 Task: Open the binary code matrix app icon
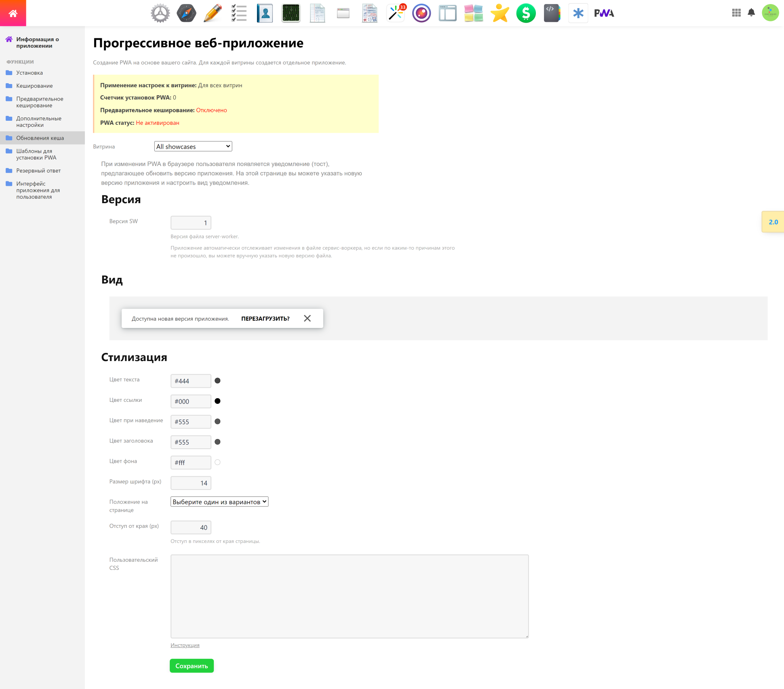click(x=291, y=13)
